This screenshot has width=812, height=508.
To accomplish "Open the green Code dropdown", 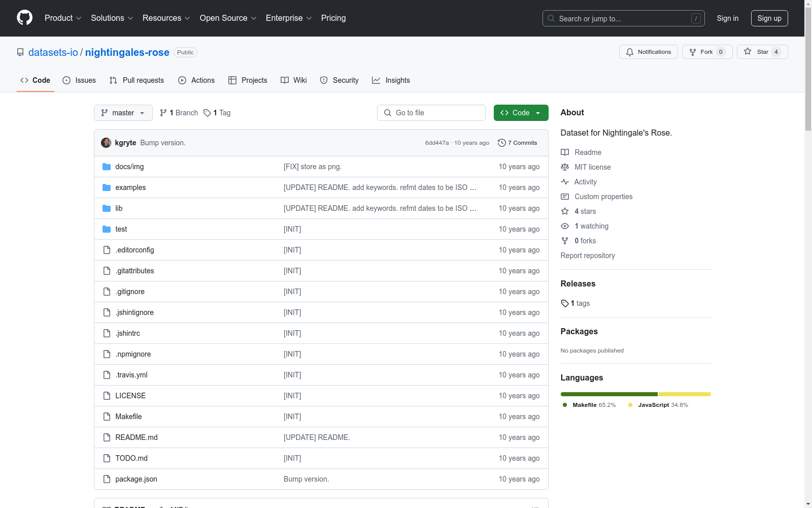I will coord(521,113).
